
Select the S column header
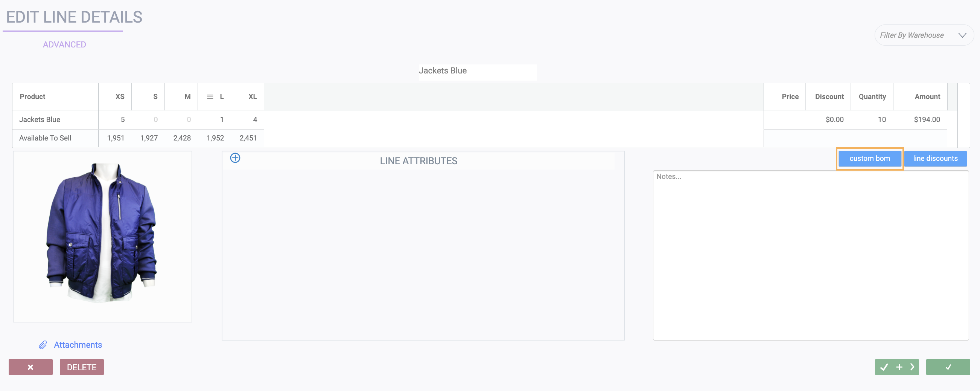pos(148,97)
